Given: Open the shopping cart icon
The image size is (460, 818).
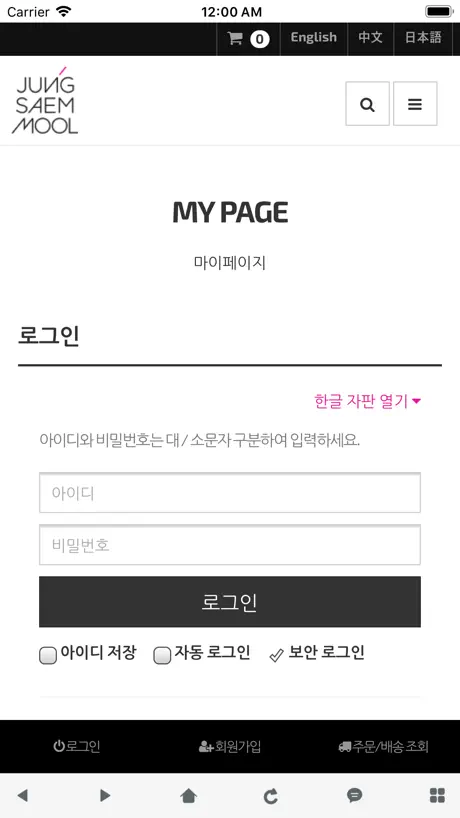Looking at the screenshot, I should pos(235,39).
